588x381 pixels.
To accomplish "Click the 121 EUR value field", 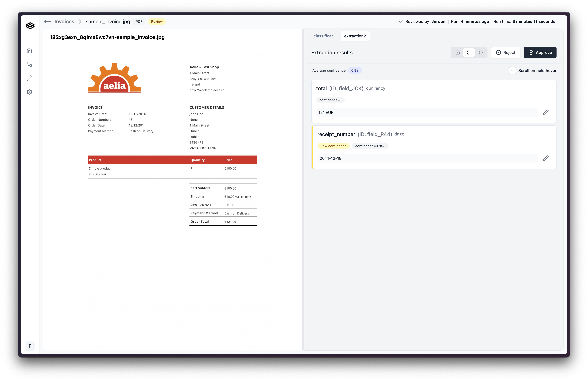I will pos(427,112).
